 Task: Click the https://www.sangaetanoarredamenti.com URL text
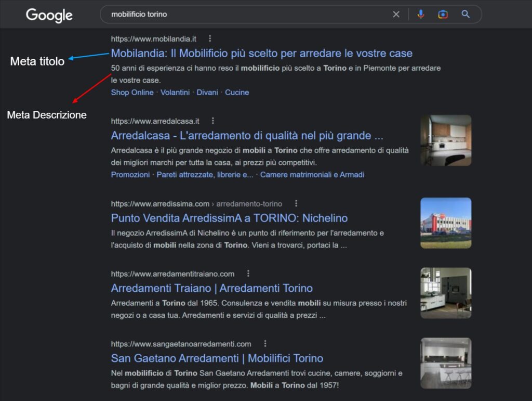click(181, 344)
